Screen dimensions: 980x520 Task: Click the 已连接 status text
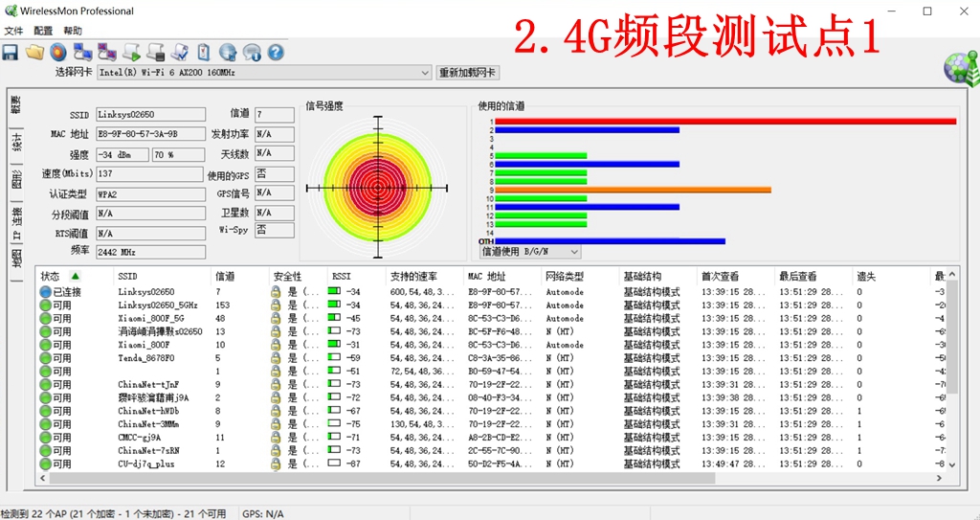click(x=67, y=291)
